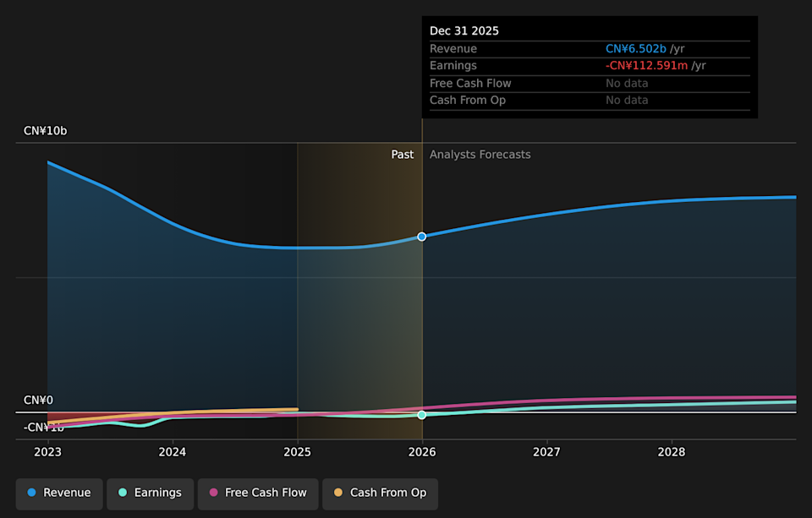Toggle Free Cash Flow legend button
This screenshot has height=518, width=812.
click(258, 493)
